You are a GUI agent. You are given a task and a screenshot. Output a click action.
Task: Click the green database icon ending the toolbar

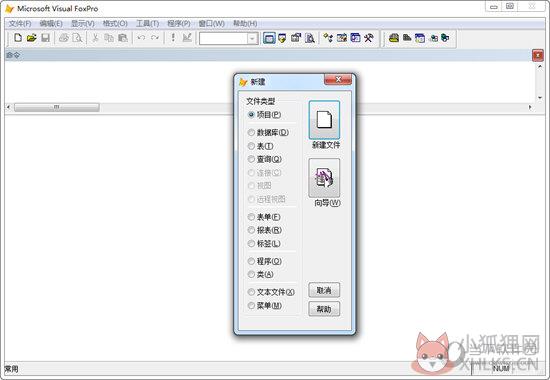coord(445,38)
